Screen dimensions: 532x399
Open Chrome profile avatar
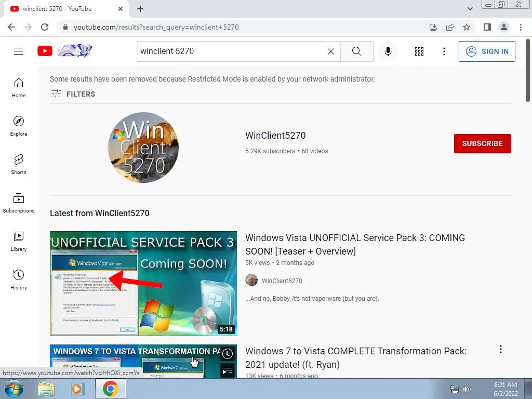pos(504,27)
